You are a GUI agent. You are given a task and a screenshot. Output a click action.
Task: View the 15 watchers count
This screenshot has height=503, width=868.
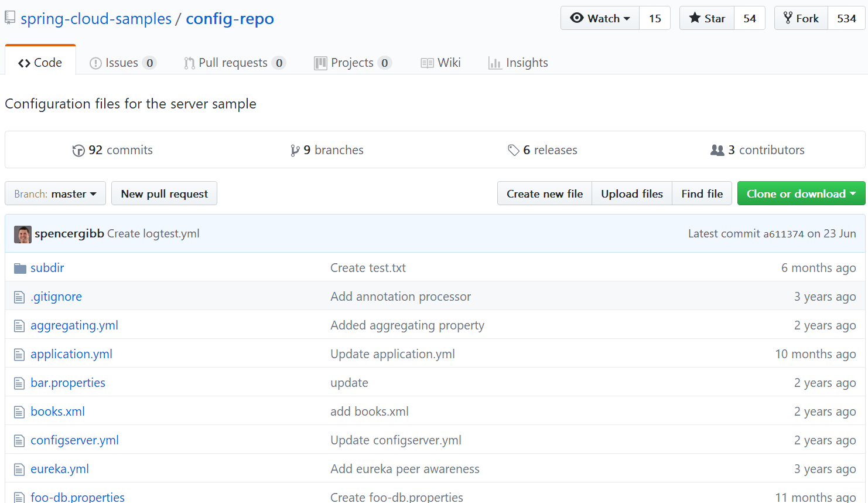coord(655,18)
